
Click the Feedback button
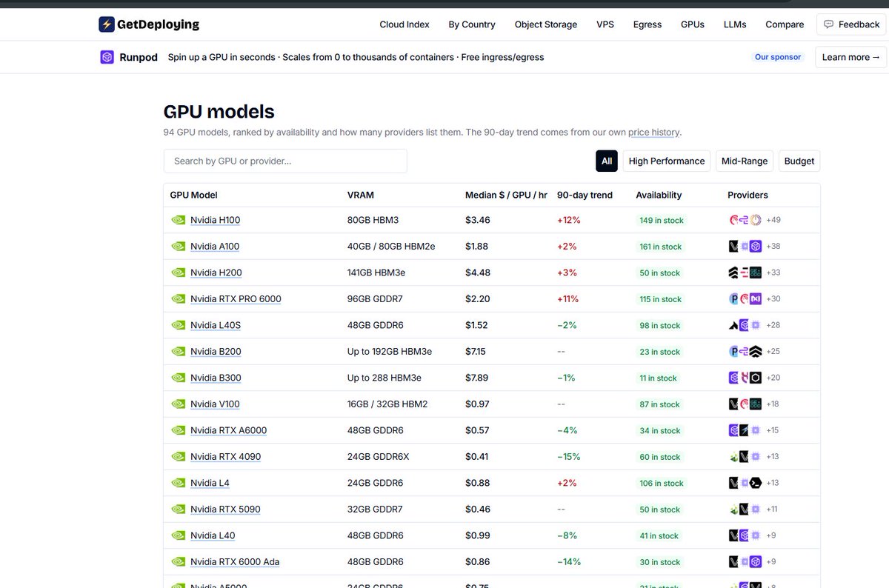click(x=851, y=24)
